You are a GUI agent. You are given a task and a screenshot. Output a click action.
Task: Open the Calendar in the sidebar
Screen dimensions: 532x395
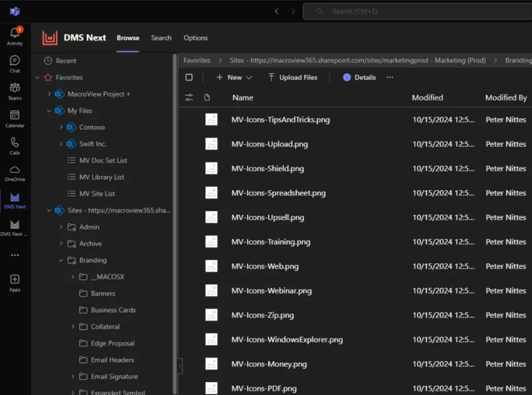coord(15,119)
